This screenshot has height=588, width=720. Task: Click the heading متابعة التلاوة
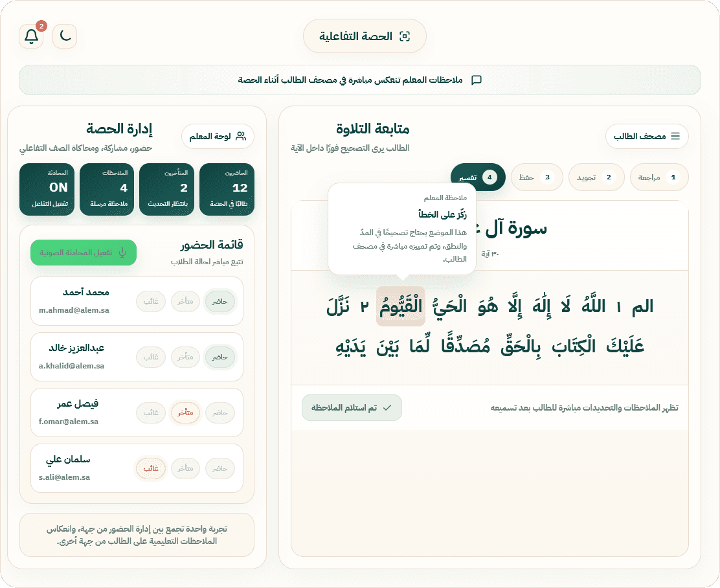[x=372, y=129]
